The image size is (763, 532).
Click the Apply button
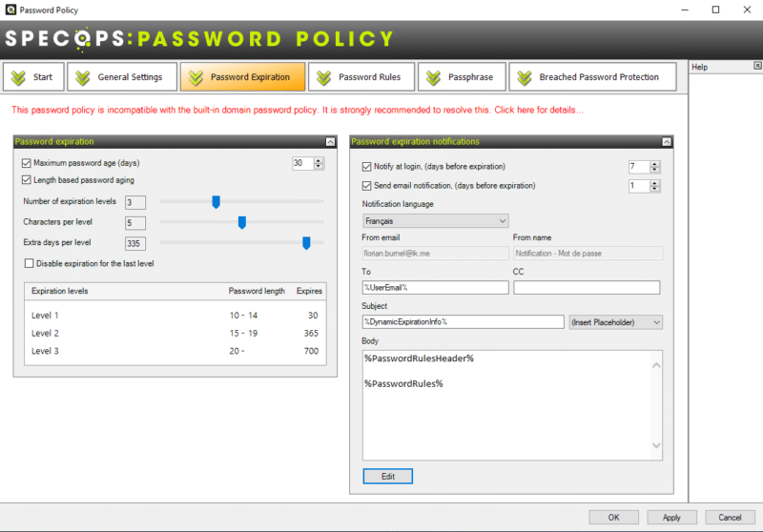(x=671, y=518)
